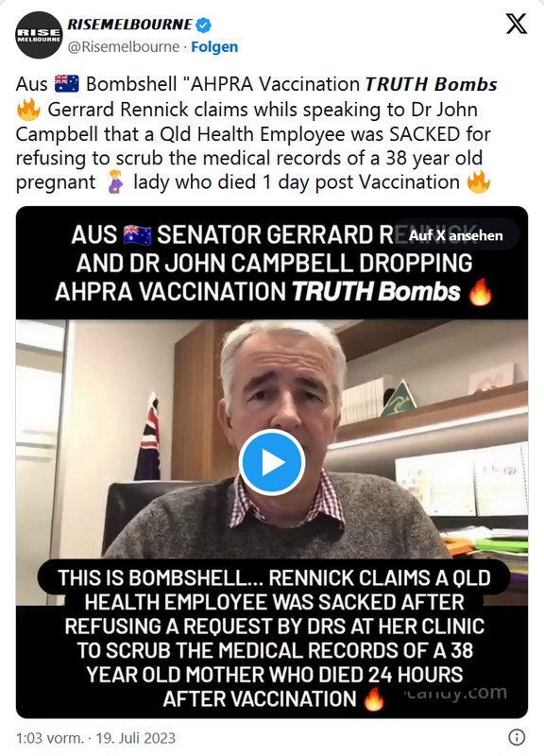
Task: Click the pregnant woman emoji
Action: 114,181
